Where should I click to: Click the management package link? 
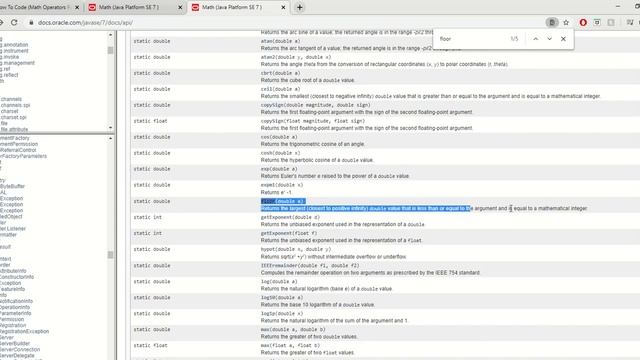(x=17, y=63)
